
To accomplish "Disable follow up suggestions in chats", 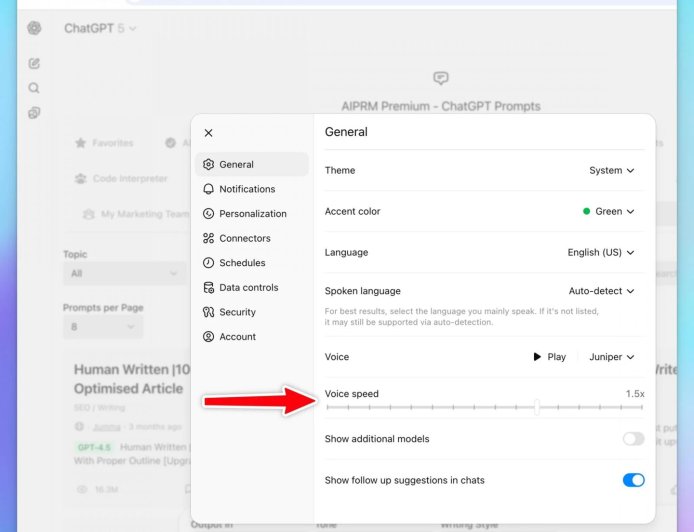I will (633, 480).
